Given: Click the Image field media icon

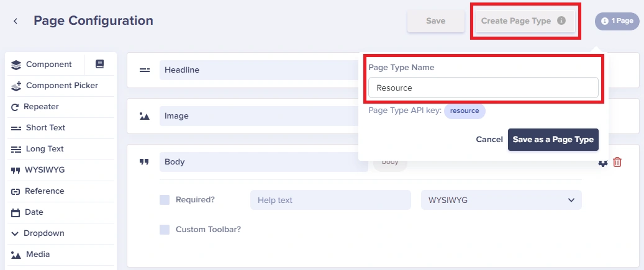Looking at the screenshot, I should point(145,116).
